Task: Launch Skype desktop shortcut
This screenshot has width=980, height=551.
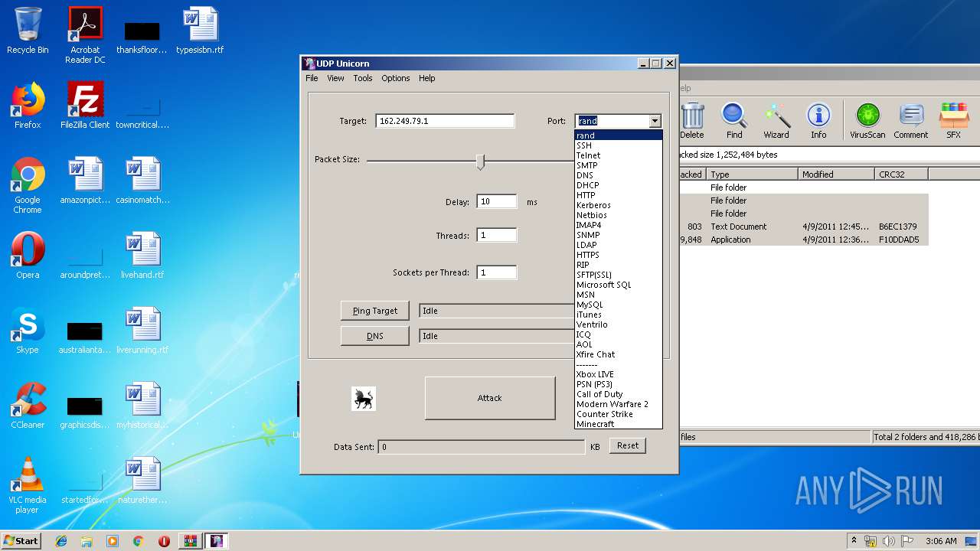Action: pyautogui.click(x=28, y=331)
